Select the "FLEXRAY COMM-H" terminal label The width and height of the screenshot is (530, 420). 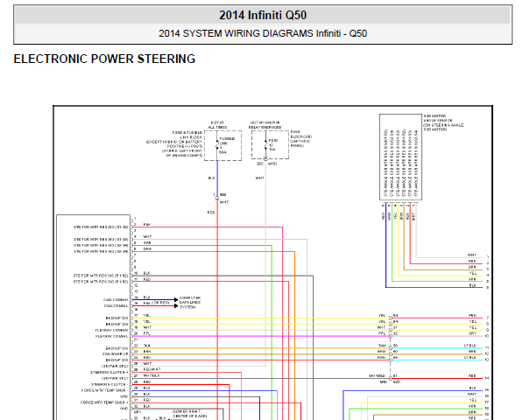[111, 330]
